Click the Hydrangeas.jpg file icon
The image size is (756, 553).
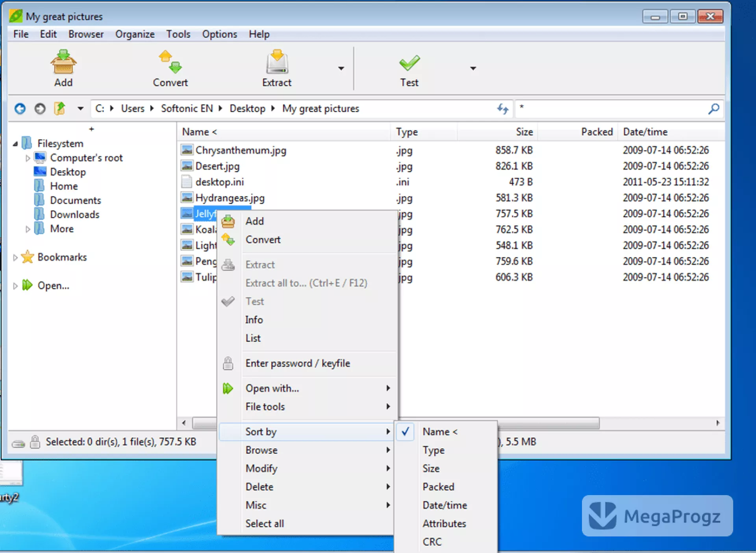[x=187, y=197]
